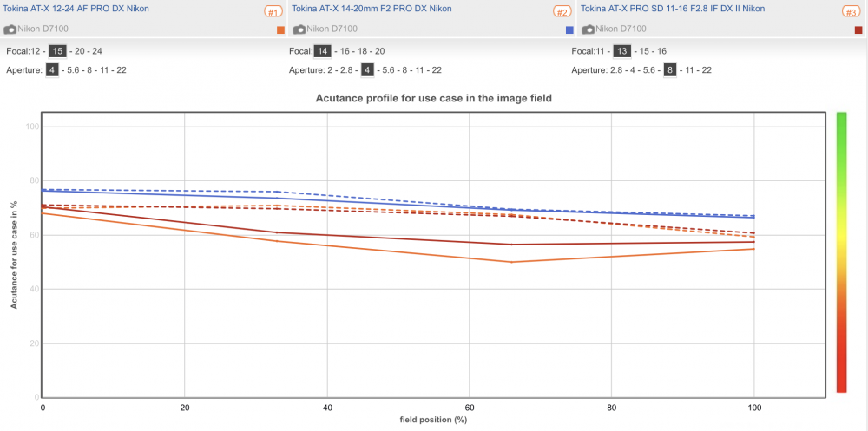Select aperture 2 for the Tokina 14-20mm lens
Image resolution: width=868 pixels, height=431 pixels.
[330, 70]
